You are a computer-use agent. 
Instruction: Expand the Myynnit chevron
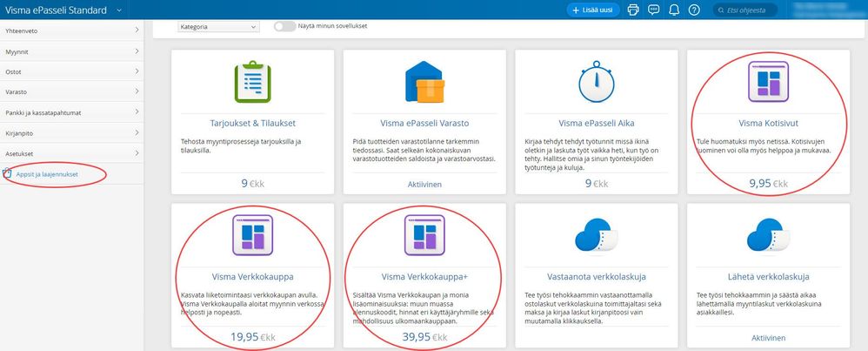[137, 51]
